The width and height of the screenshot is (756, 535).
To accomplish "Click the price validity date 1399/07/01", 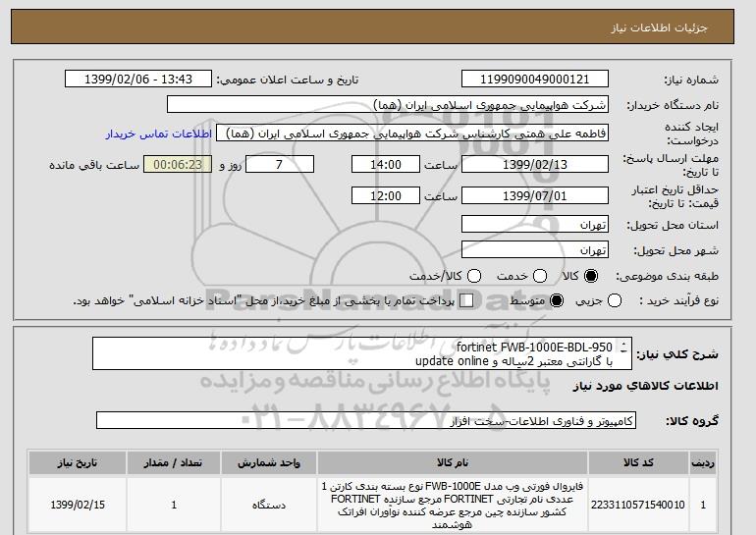I will [535, 195].
